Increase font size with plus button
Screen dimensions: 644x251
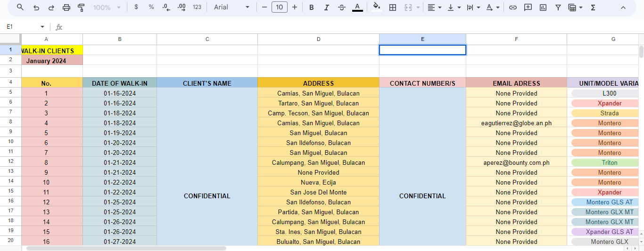[x=295, y=8]
